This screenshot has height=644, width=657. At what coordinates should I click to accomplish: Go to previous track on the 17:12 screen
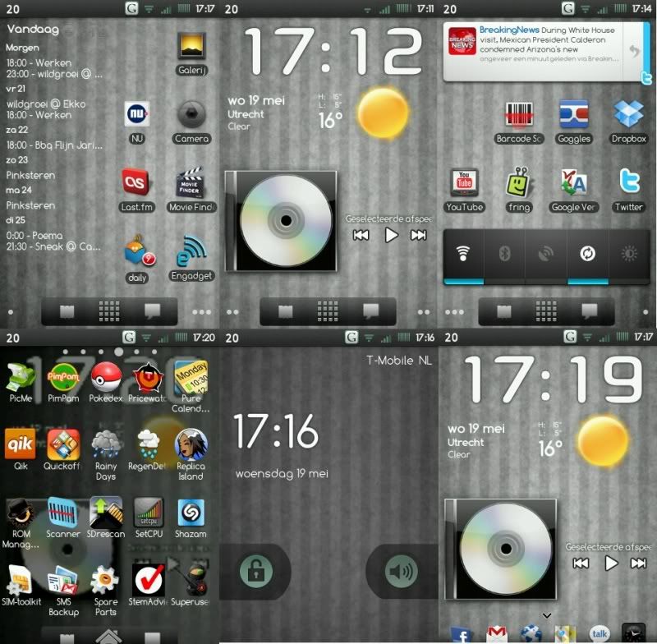(x=361, y=235)
